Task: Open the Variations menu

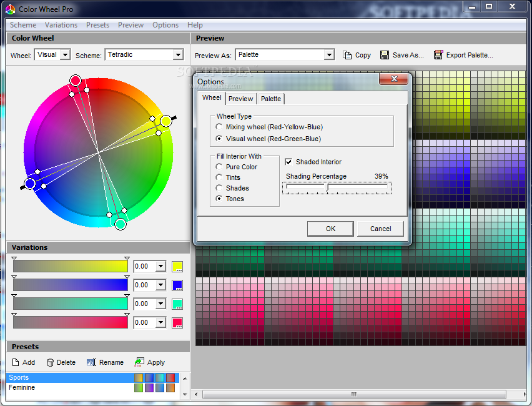Action: (61, 25)
